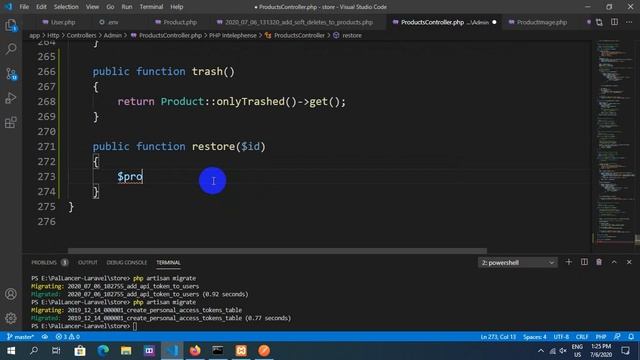Image resolution: width=640 pixels, height=360 pixels.
Task: Open Firefox from the taskbar
Action: (195, 351)
